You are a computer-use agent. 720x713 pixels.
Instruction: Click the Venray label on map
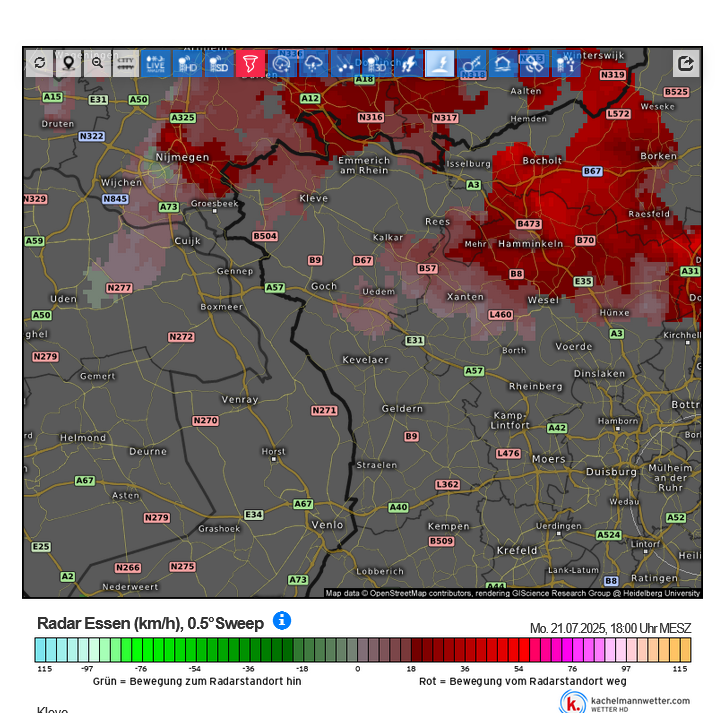point(240,399)
